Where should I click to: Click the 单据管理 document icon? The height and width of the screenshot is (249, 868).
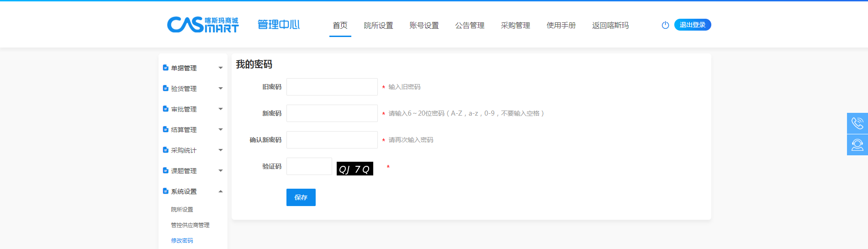[x=165, y=68]
